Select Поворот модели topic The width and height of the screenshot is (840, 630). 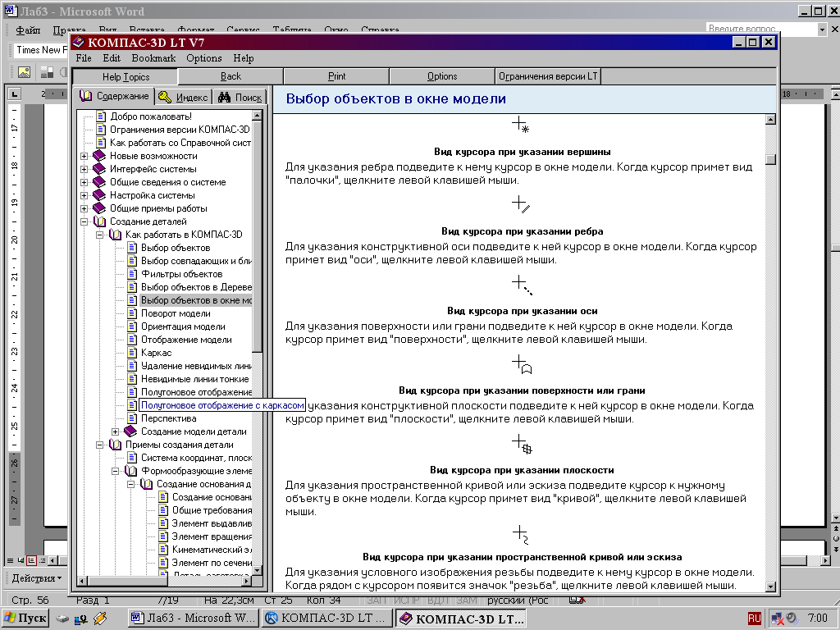tap(176, 313)
